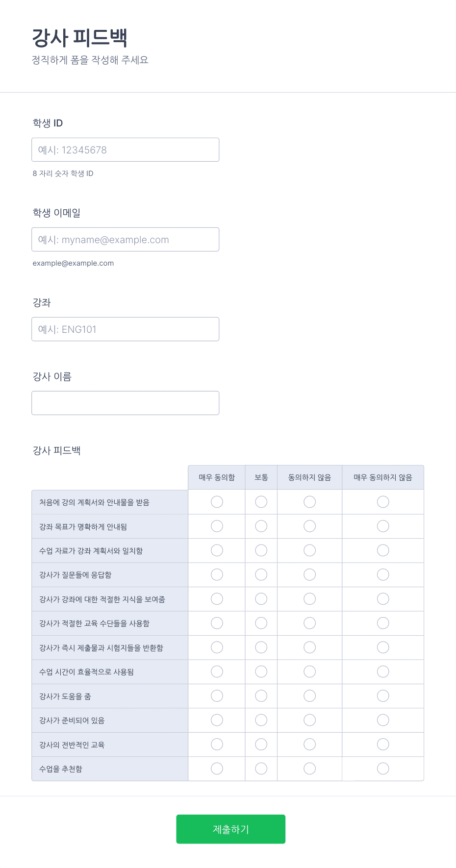Choose 보통 for 강좌 목표가 명확하게 안내됨
456x868 pixels.
pos(261,526)
